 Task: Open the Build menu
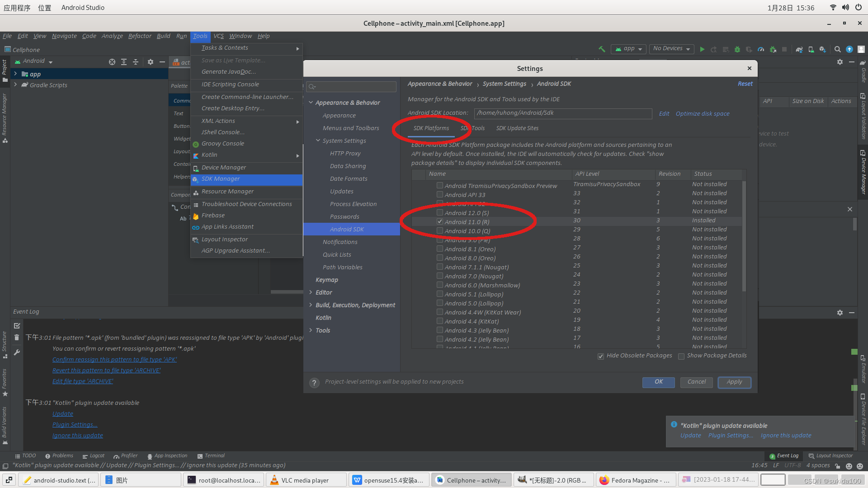(x=163, y=36)
